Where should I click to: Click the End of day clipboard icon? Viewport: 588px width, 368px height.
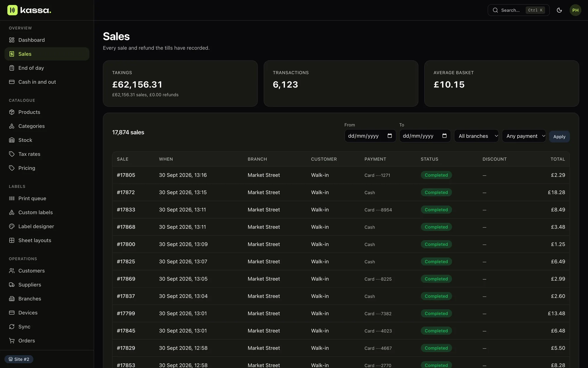point(12,68)
